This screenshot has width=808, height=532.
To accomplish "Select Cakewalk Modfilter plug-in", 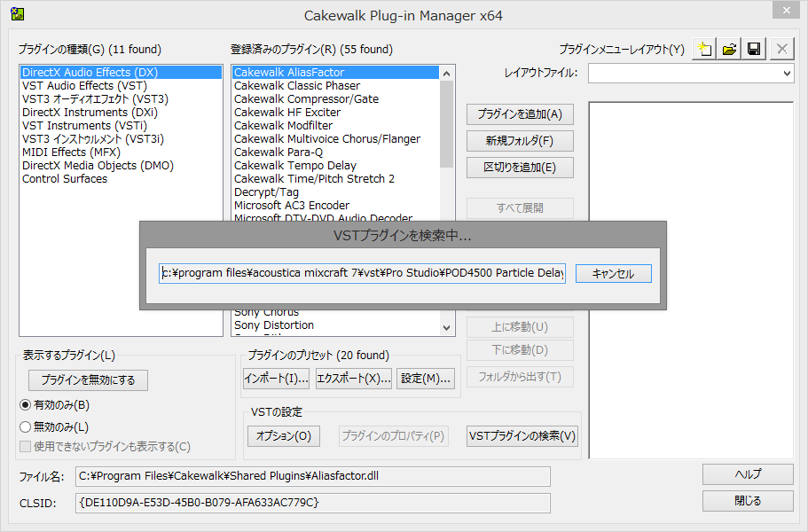I will point(336,126).
